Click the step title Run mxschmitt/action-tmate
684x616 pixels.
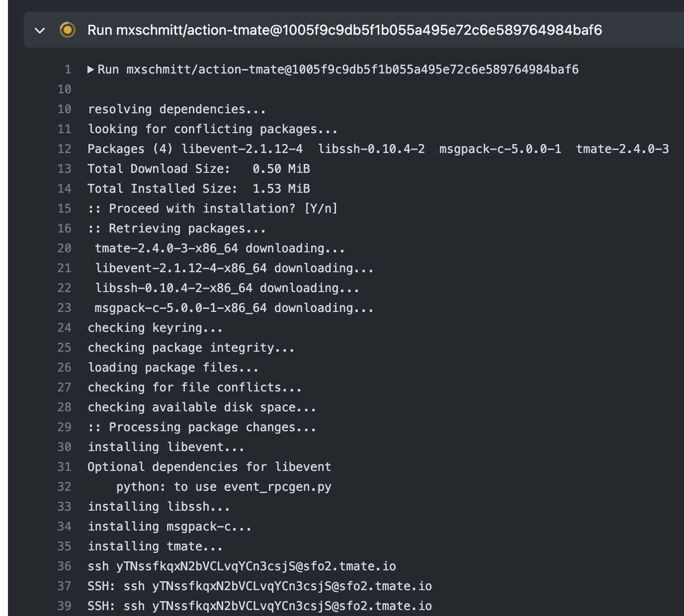coord(344,30)
